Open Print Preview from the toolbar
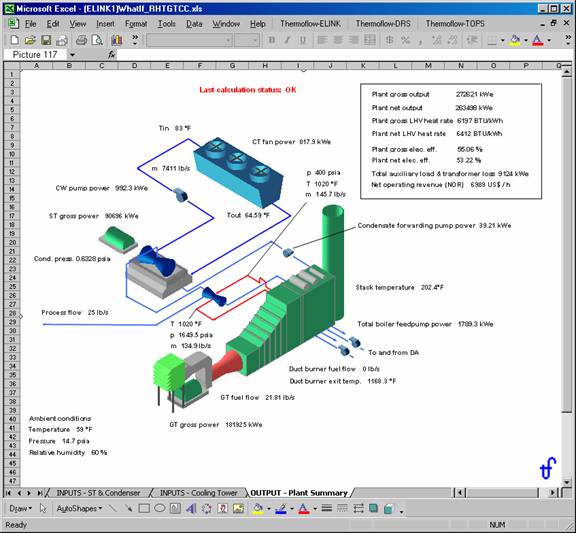 (97, 40)
